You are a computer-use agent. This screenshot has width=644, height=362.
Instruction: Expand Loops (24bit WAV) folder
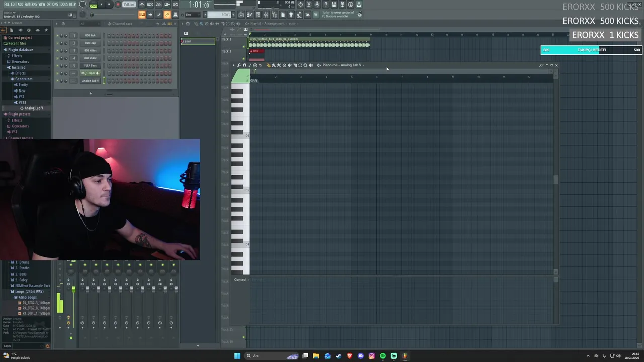(29, 291)
